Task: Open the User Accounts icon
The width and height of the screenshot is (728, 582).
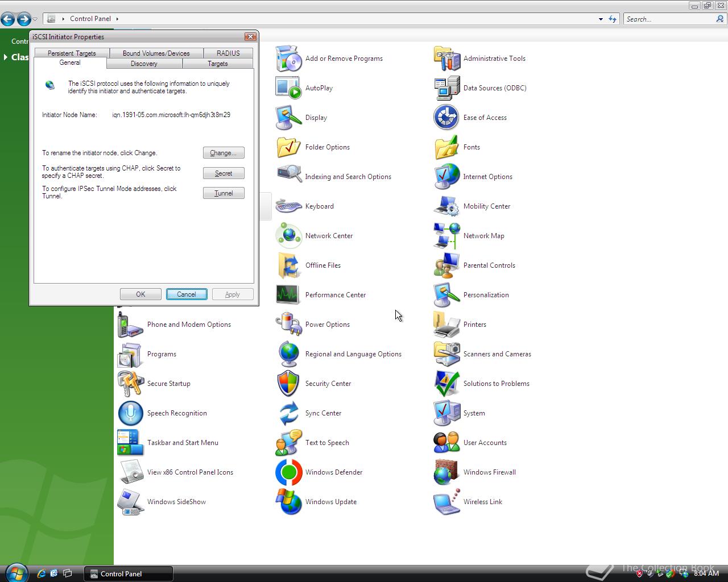Action: click(x=446, y=443)
